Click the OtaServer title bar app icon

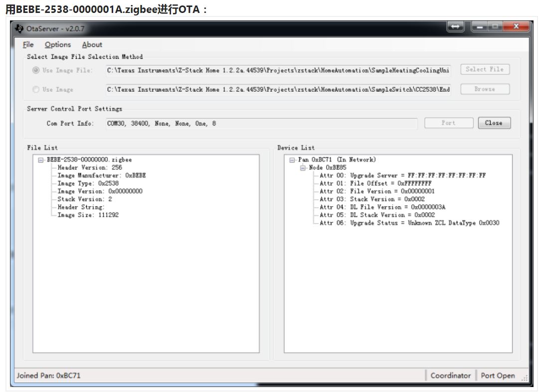coord(19,28)
